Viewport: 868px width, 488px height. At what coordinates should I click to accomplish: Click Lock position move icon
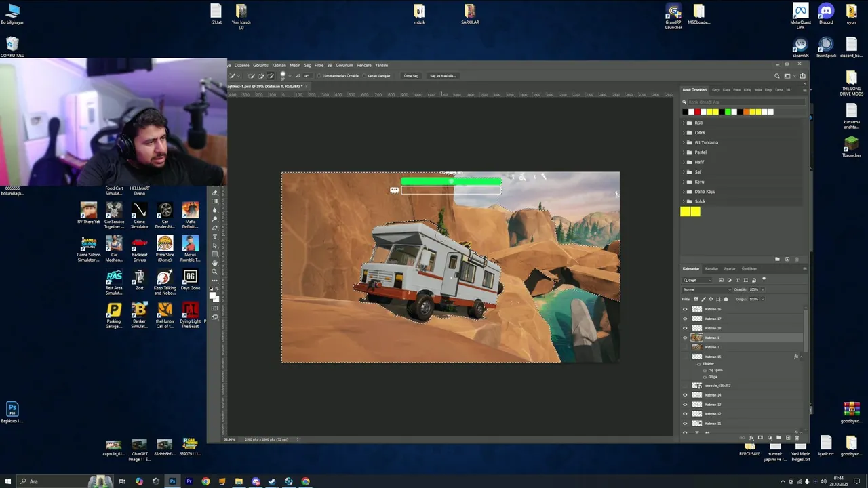pyautogui.click(x=711, y=299)
